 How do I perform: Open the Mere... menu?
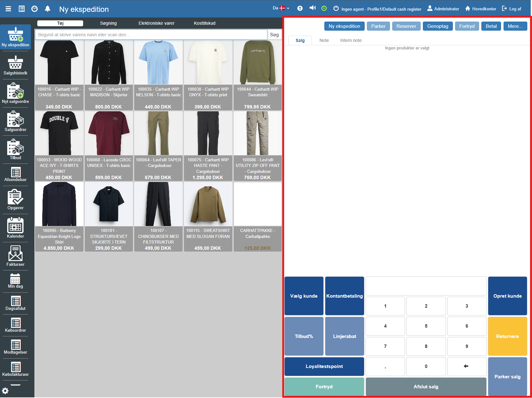pyautogui.click(x=515, y=26)
